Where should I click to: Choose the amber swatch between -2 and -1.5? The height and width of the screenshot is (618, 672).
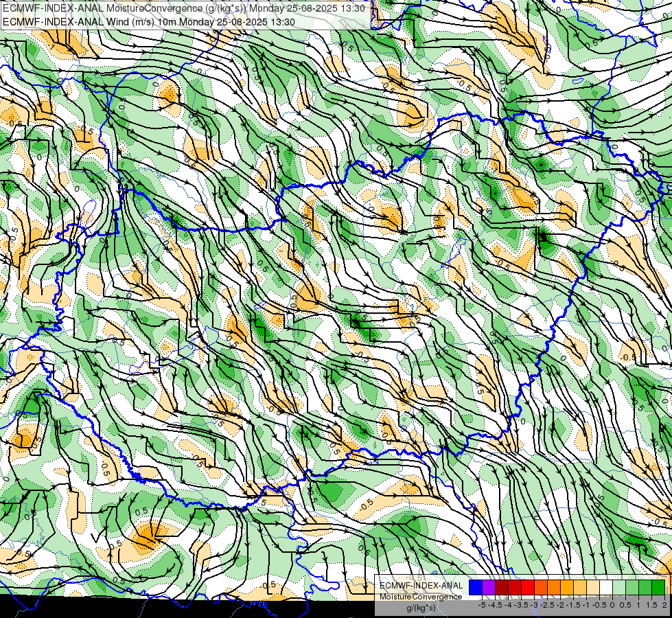coord(567,587)
